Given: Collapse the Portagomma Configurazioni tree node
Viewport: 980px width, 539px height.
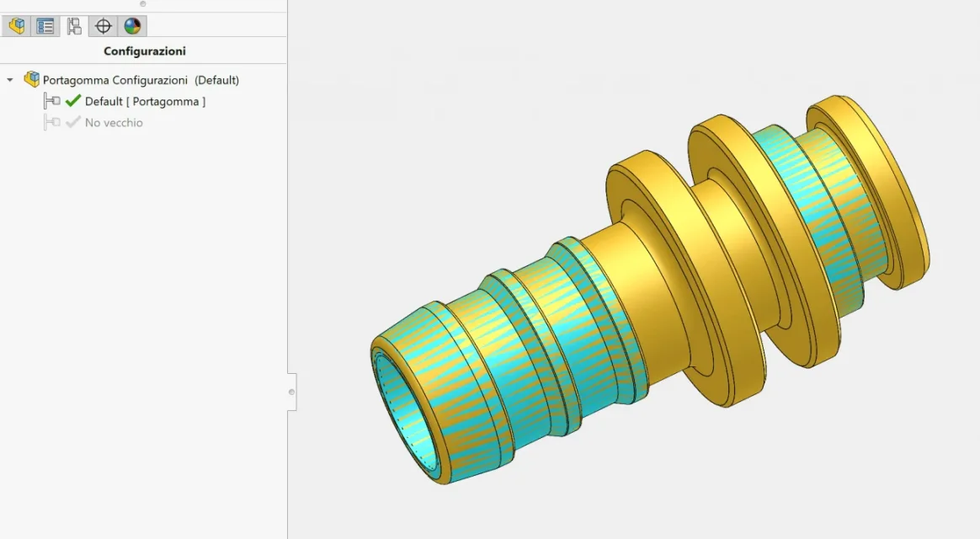Looking at the screenshot, I should (x=10, y=80).
